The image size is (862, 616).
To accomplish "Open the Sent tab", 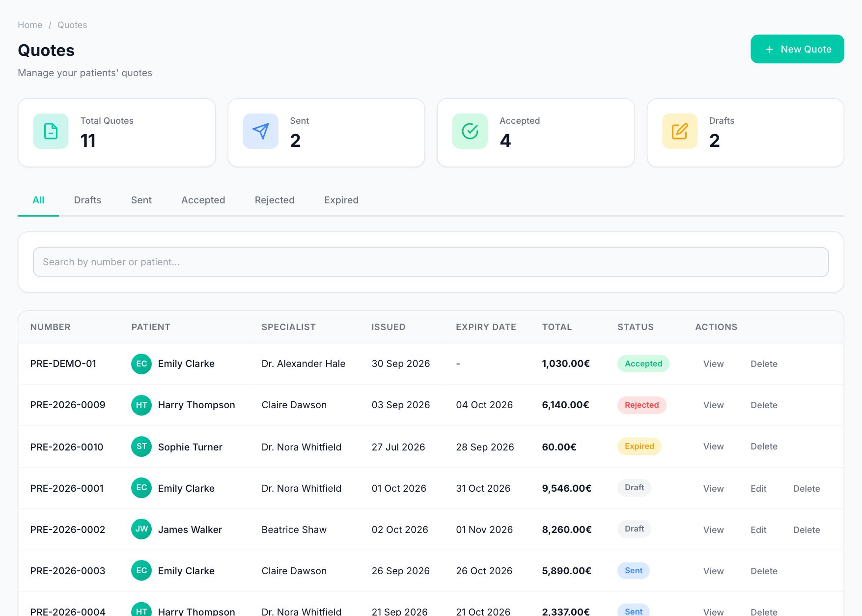I will [141, 200].
